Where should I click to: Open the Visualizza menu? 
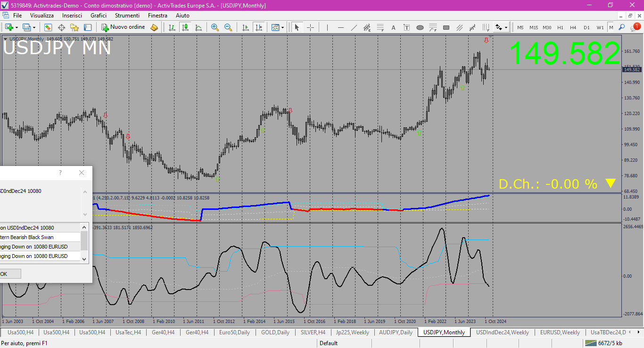42,16
